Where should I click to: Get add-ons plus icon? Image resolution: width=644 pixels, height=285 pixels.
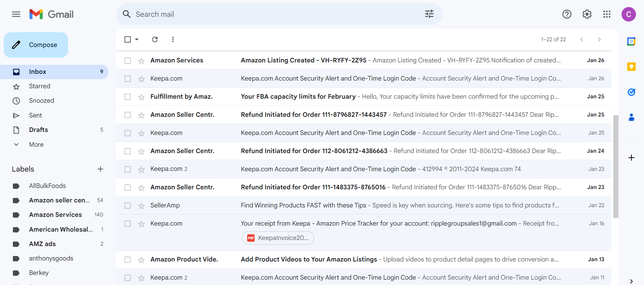[x=631, y=157]
